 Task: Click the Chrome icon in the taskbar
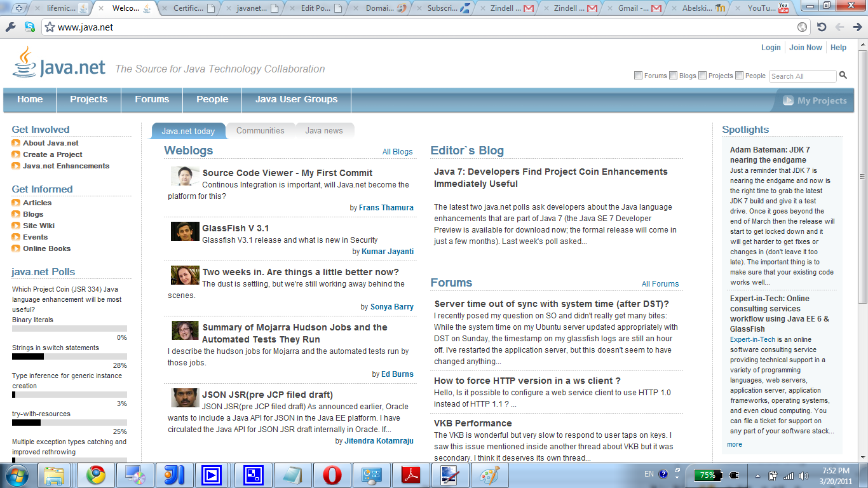point(96,475)
